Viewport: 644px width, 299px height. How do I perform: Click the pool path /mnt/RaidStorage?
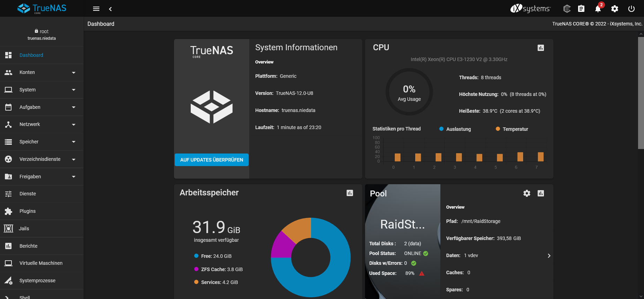pos(481,221)
